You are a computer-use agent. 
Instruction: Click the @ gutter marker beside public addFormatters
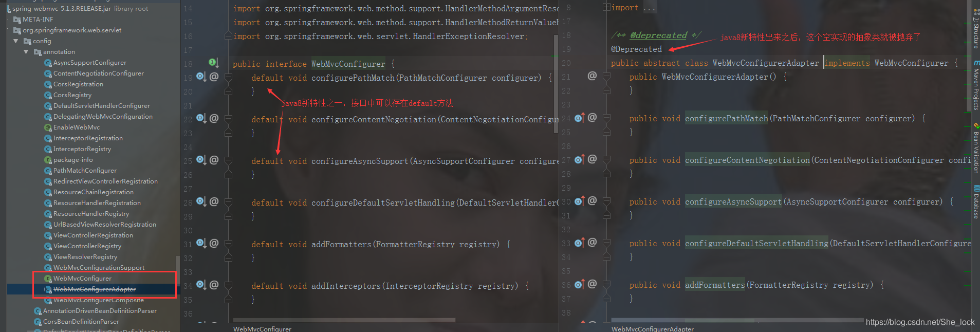click(592, 284)
